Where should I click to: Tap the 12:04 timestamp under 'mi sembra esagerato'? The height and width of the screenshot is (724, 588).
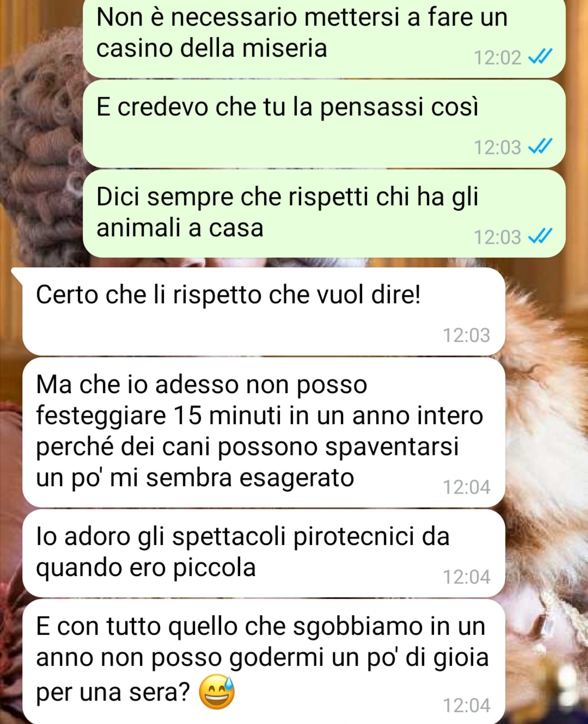[467, 487]
